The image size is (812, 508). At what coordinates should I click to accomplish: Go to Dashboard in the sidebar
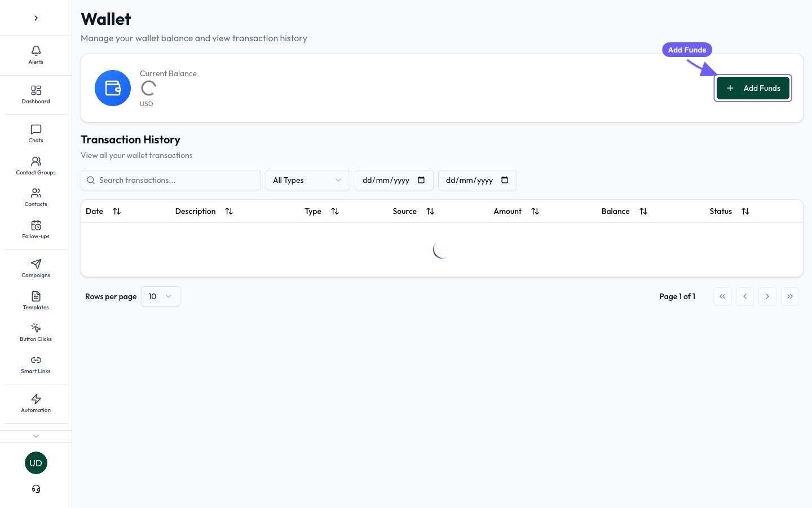pyautogui.click(x=36, y=95)
